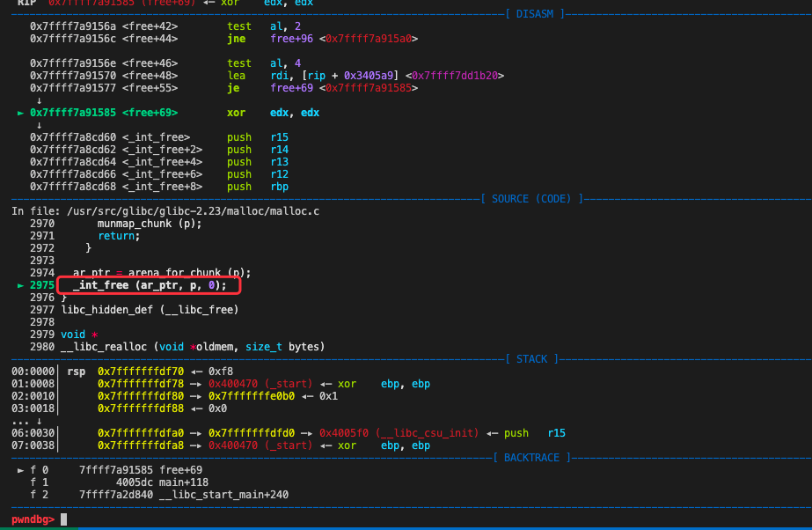Click 0x400470 (_start) in stack row 01:0008

(x=260, y=384)
